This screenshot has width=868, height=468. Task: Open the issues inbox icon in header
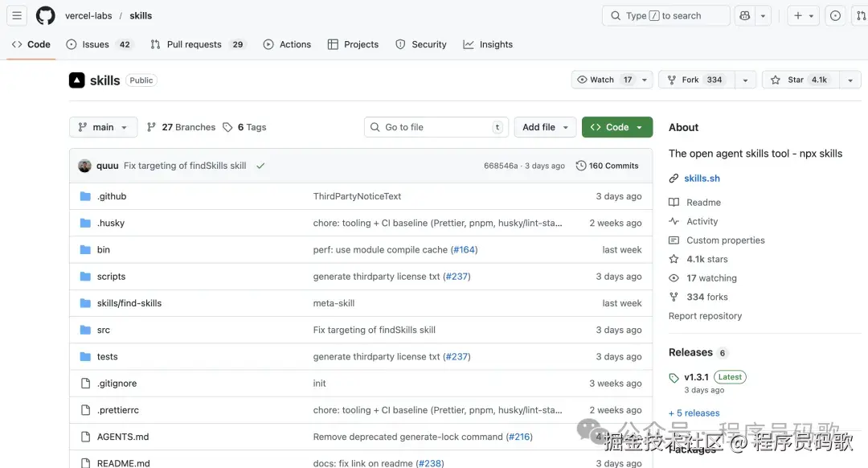click(835, 15)
